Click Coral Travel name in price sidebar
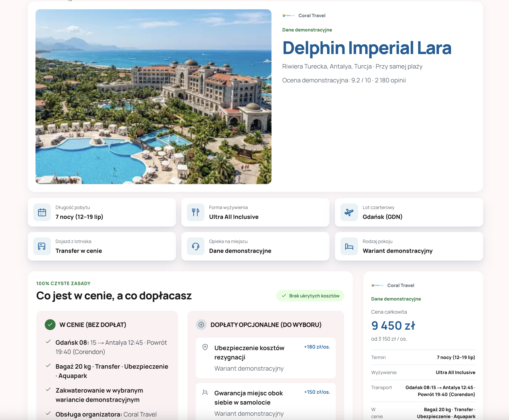Image resolution: width=509 pixels, height=420 pixels. coord(401,285)
